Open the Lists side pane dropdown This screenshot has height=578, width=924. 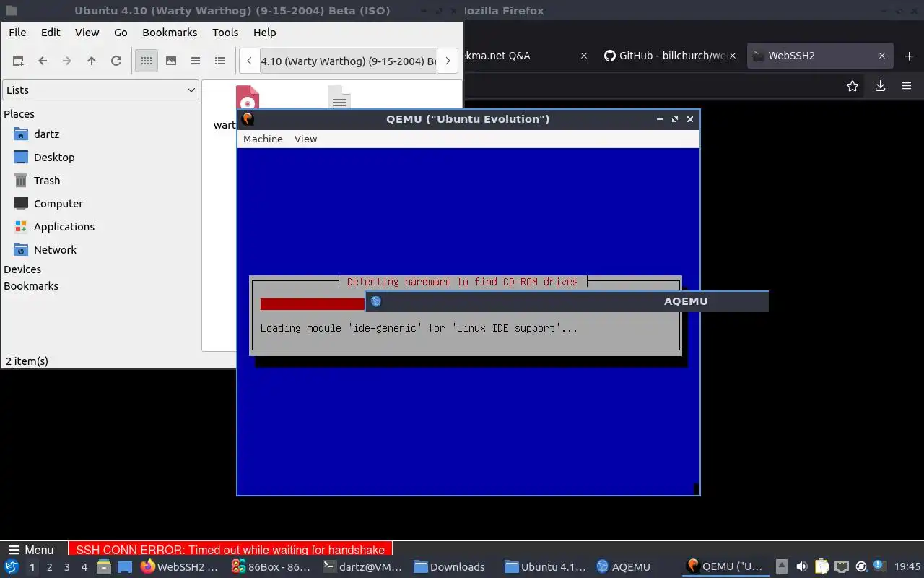(x=100, y=90)
